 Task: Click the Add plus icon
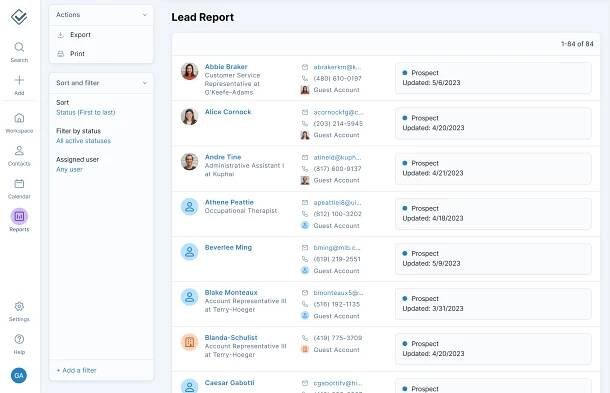19,80
